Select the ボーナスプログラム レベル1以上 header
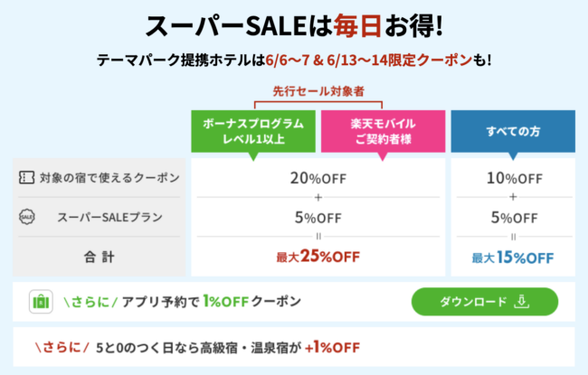 pyautogui.click(x=253, y=132)
